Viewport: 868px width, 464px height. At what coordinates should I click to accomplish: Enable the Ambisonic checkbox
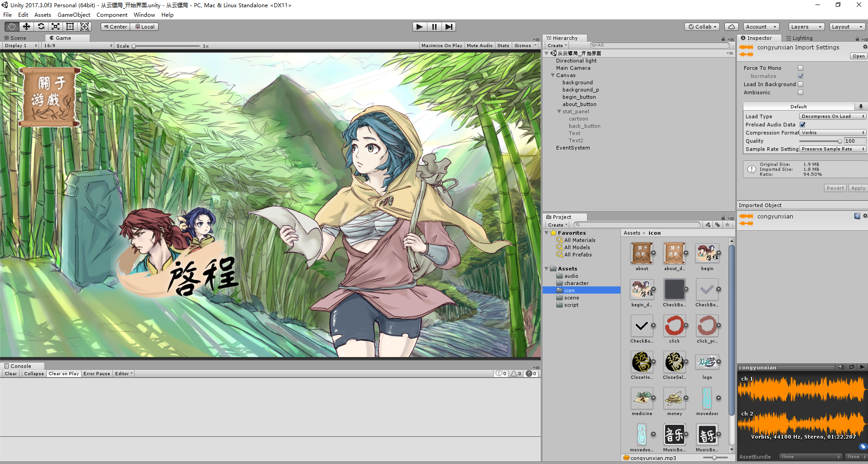[x=800, y=92]
